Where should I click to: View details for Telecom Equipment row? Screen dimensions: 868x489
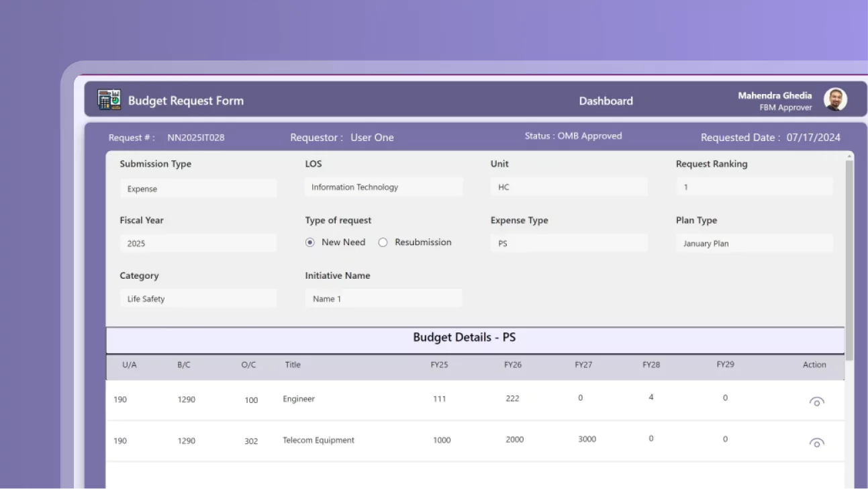tap(816, 443)
